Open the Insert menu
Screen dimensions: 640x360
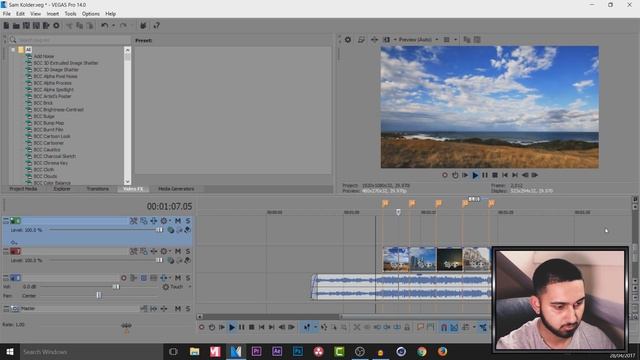click(53, 13)
